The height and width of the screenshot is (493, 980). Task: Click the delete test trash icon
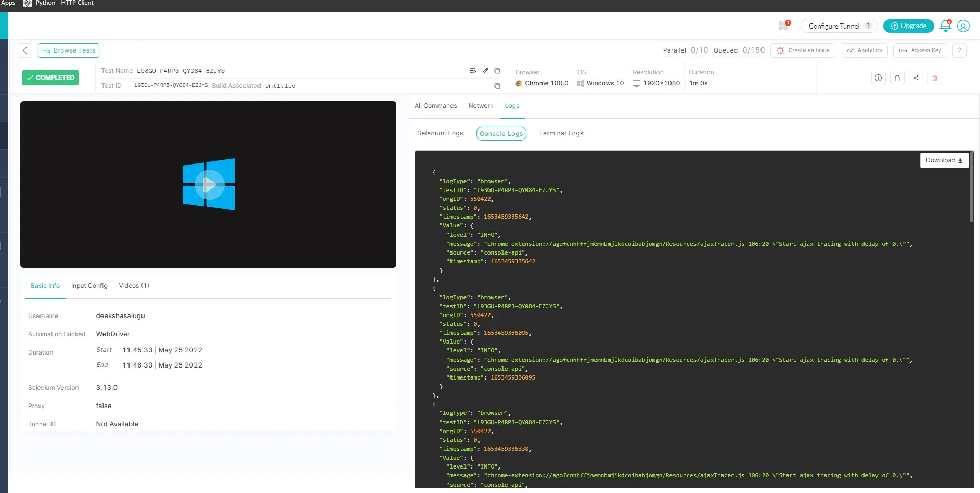[934, 78]
